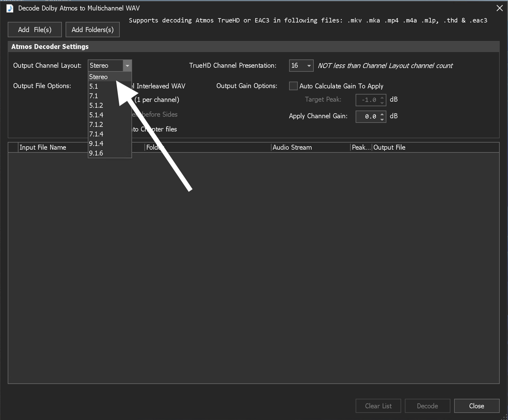
Task: Close the dialog with the X icon
Action: [x=500, y=8]
